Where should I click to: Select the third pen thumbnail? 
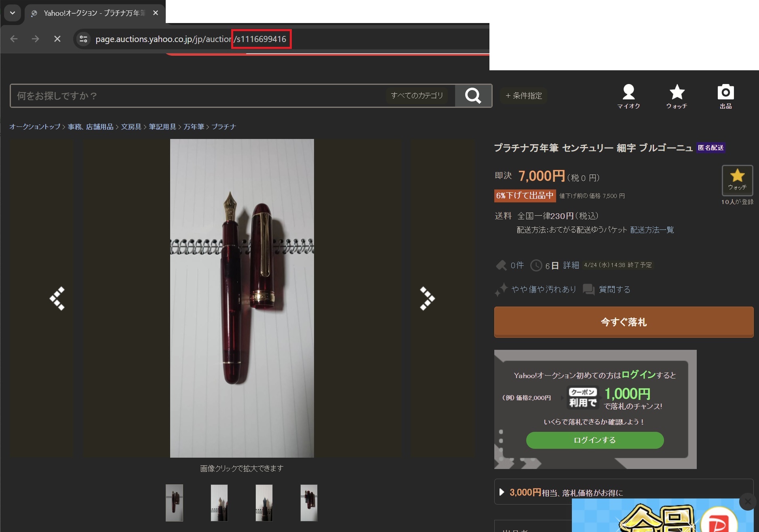(264, 503)
